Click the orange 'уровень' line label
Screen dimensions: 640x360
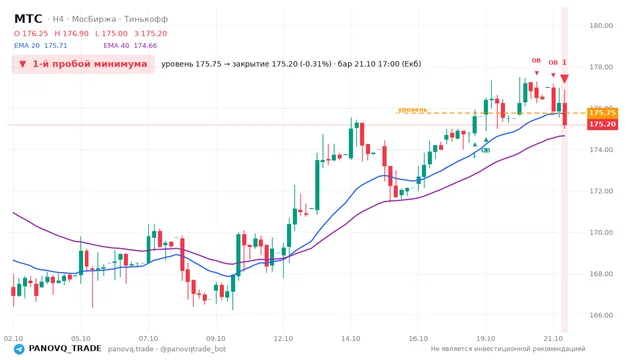coord(412,109)
